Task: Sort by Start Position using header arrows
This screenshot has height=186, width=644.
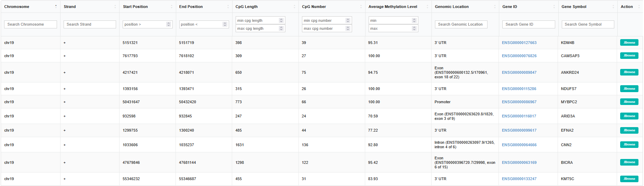Action: pyautogui.click(x=171, y=7)
